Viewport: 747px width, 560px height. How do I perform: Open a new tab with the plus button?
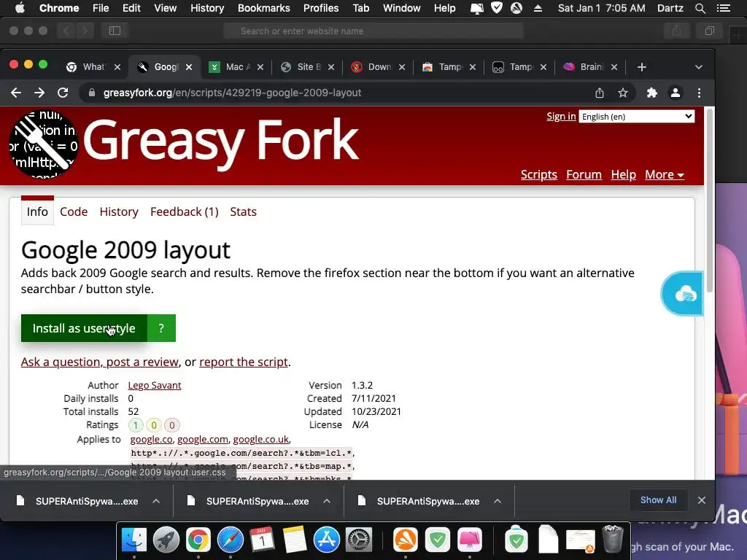[642, 67]
